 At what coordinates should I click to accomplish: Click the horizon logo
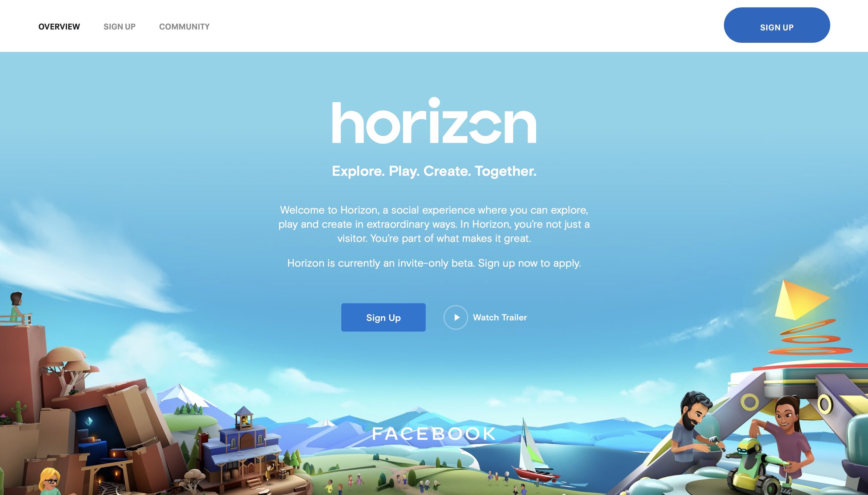click(x=434, y=120)
